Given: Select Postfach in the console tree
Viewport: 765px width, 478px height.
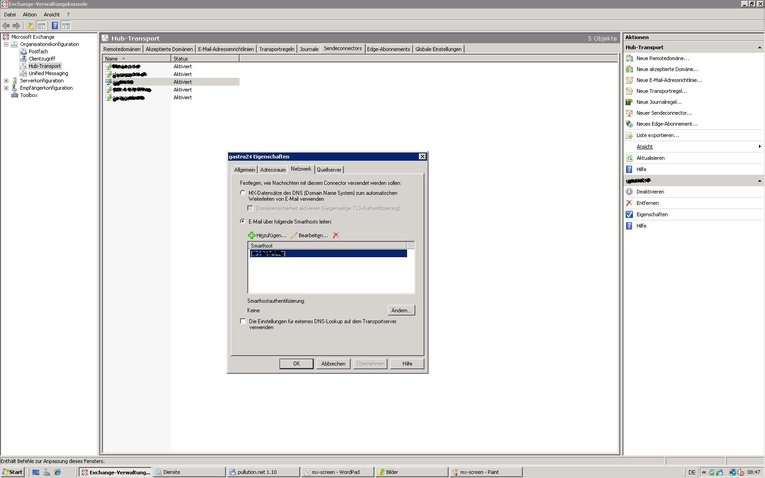Looking at the screenshot, I should pyautogui.click(x=38, y=51).
